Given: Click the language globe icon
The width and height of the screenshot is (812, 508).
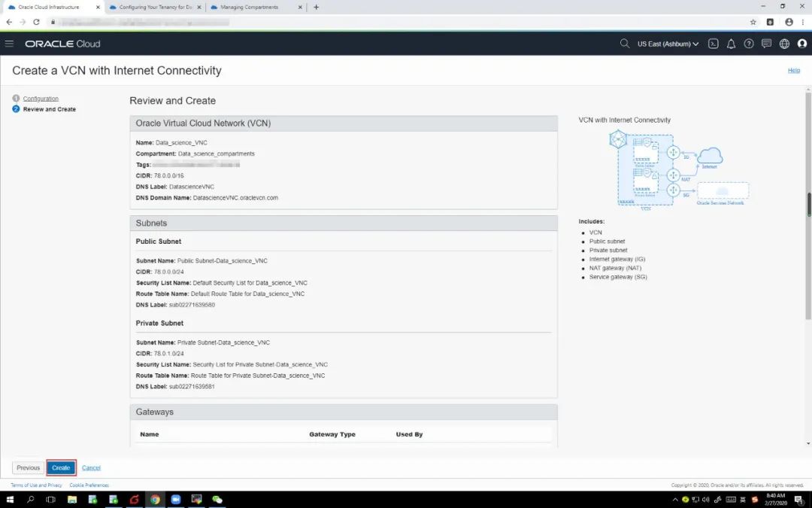Looking at the screenshot, I should [x=784, y=44].
